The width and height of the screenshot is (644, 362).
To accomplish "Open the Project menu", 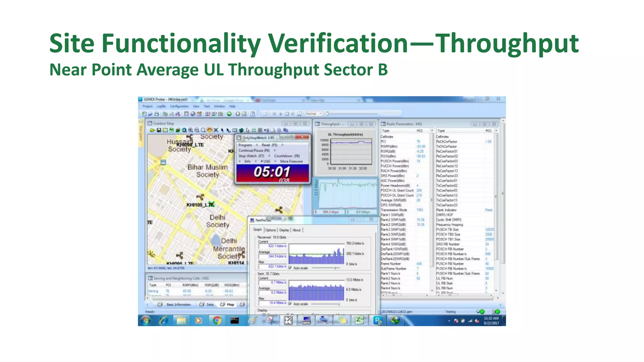I will pyautogui.click(x=147, y=106).
